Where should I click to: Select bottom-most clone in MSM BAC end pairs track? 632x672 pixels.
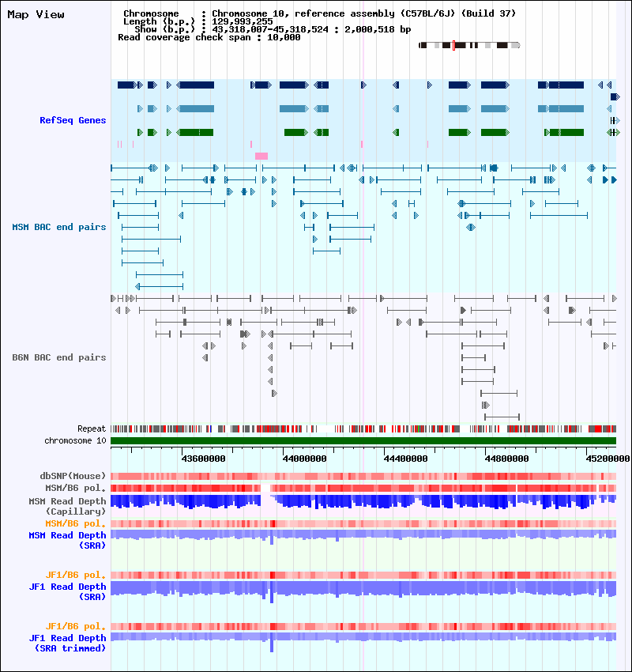pyautogui.click(x=160, y=286)
